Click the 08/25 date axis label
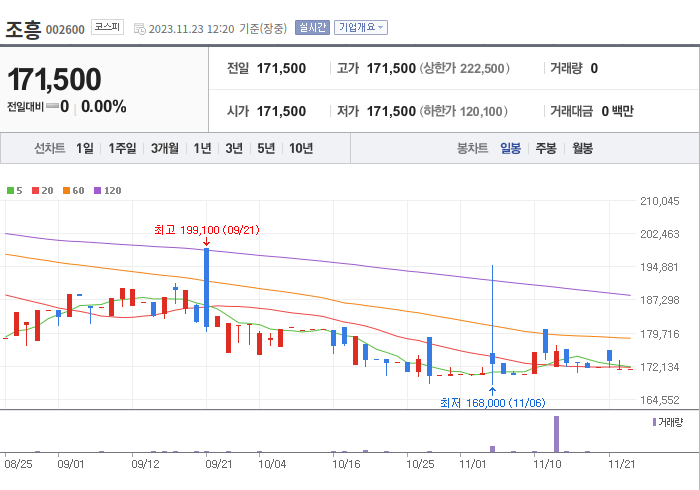Viewport: 700px width, 490px height. 18,464
